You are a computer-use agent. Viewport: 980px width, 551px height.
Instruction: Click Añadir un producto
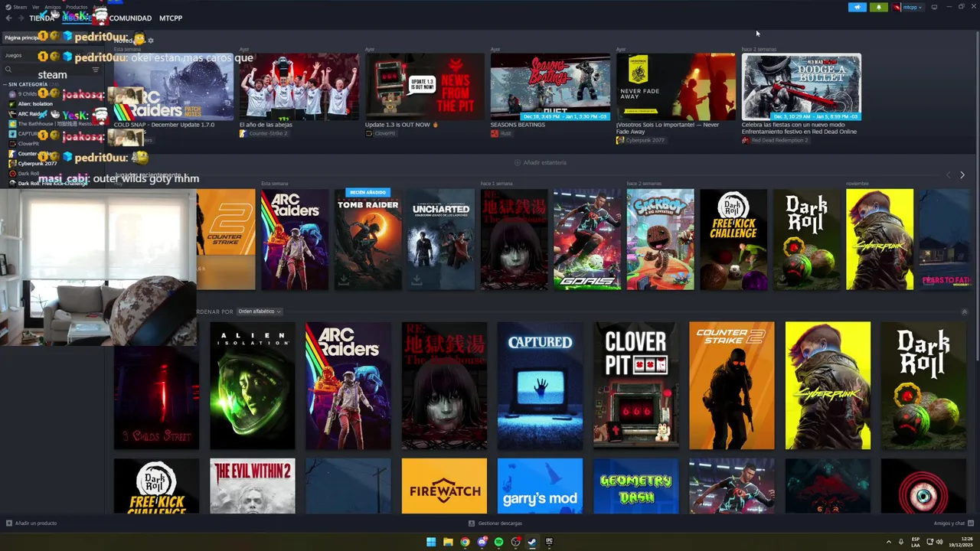coord(31,523)
